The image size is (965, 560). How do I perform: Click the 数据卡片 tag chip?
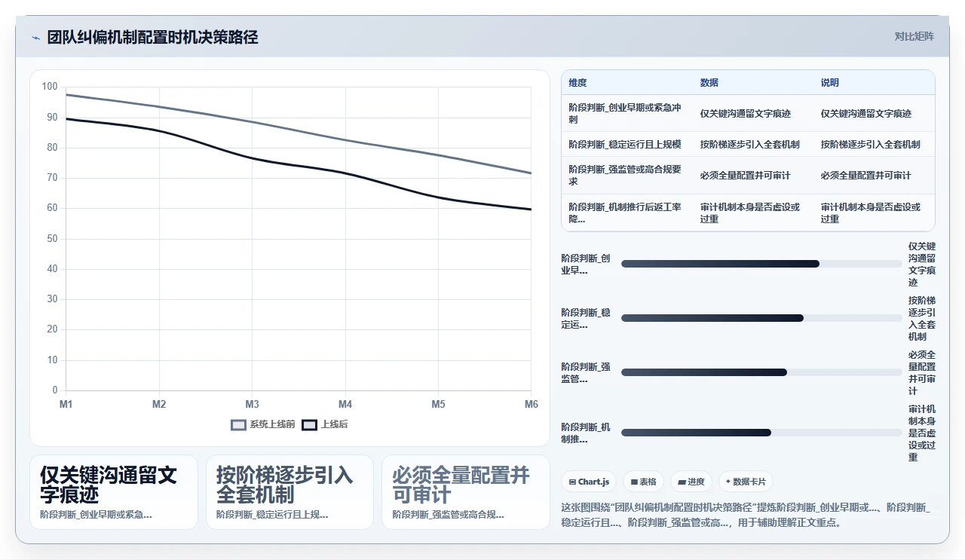[x=746, y=482]
